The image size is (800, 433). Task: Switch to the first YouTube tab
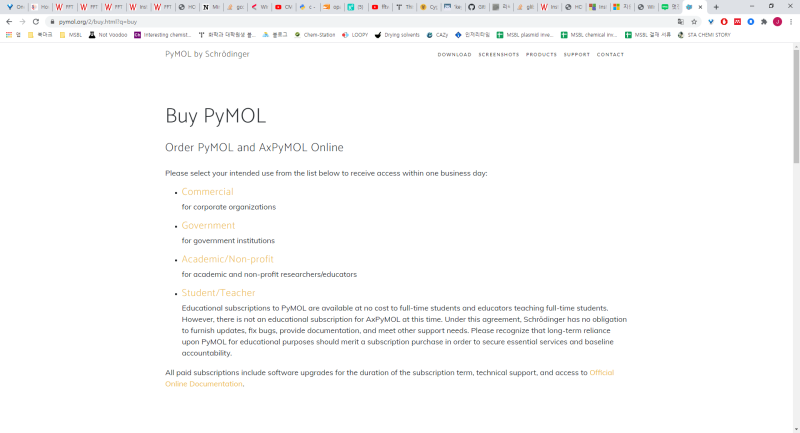[x=283, y=7]
